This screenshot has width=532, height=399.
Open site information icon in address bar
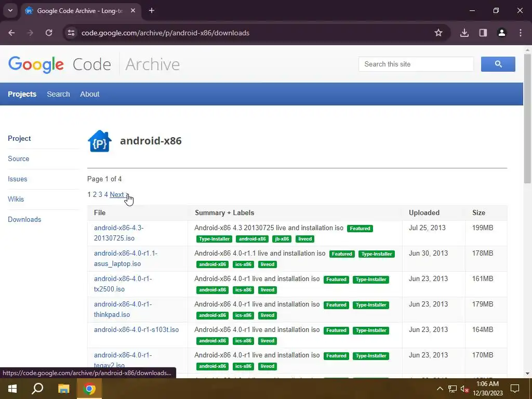click(x=71, y=33)
